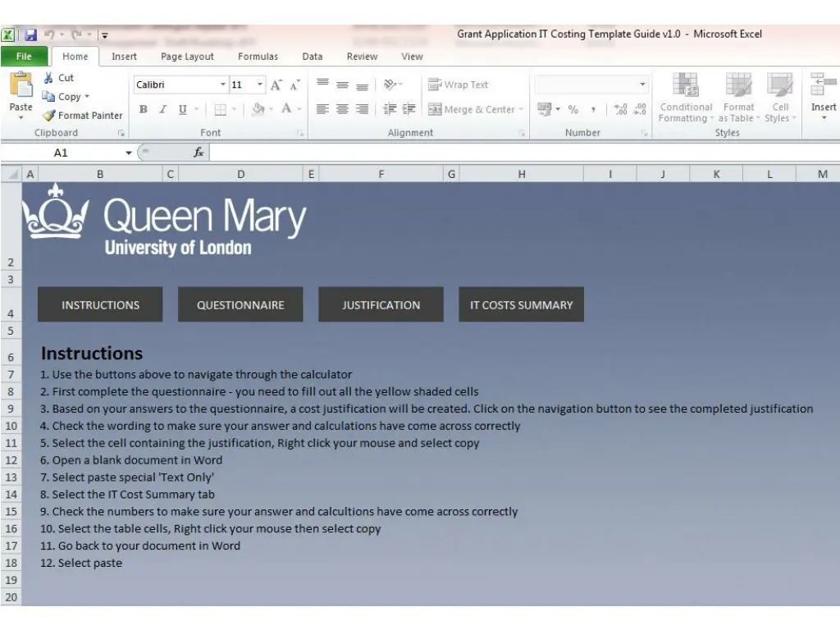The width and height of the screenshot is (840, 630).
Task: Click the QUESTIONNAIRE navigation button
Action: coord(240,304)
